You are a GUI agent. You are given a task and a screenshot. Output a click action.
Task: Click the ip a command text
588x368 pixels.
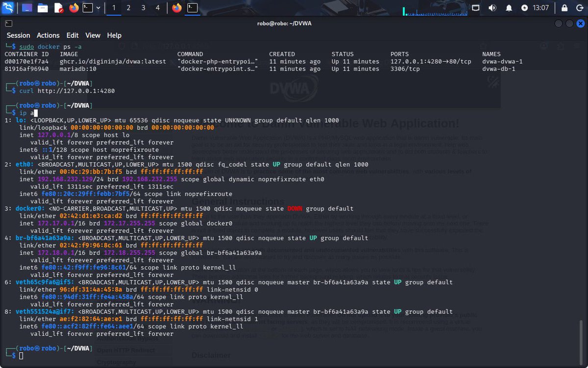(26, 113)
